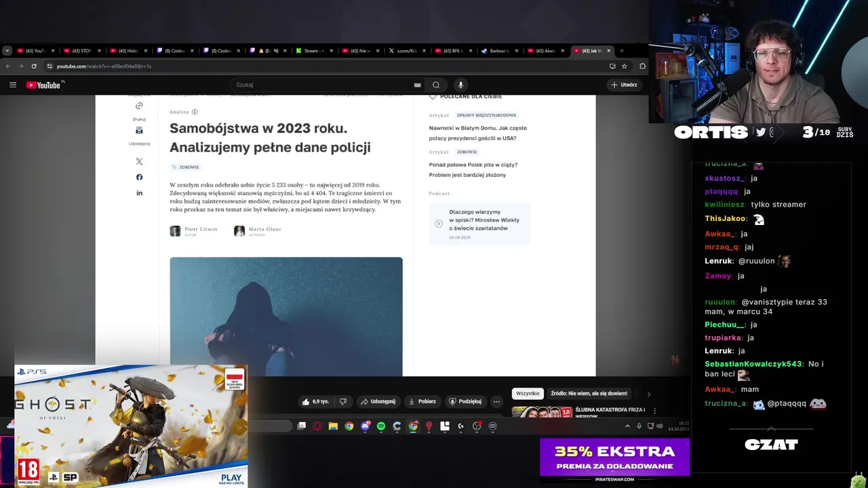
Task: Click the Analiza info icon
Action: (195, 112)
